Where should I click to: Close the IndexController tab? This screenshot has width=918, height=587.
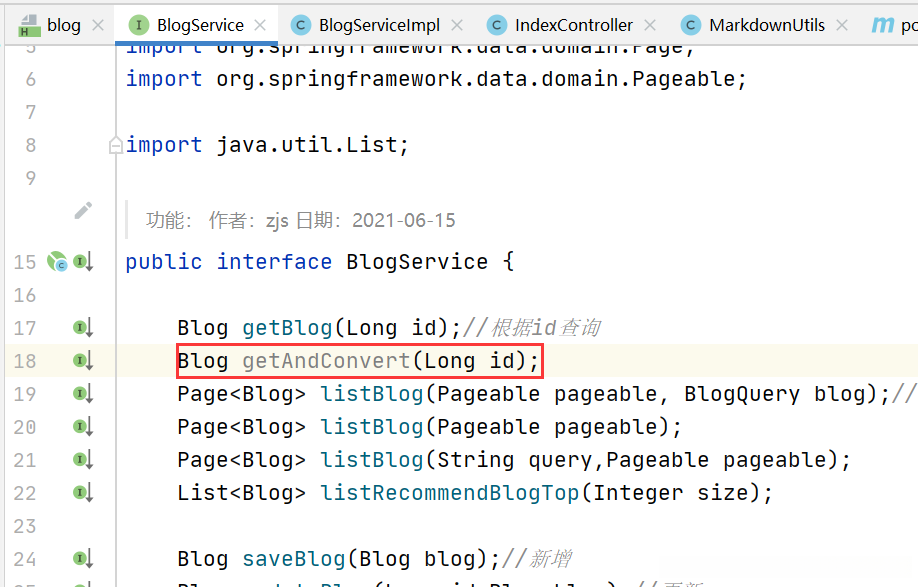[x=650, y=25]
